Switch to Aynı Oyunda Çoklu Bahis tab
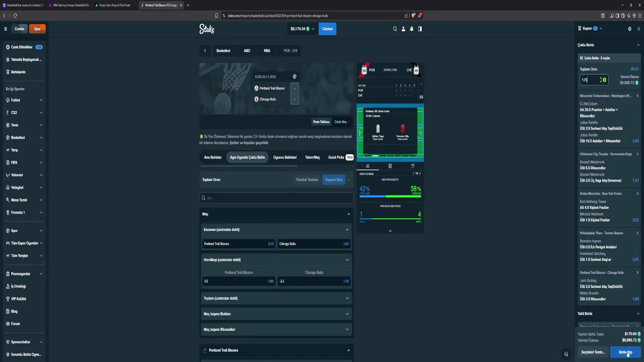Viewport: 644px width, 362px height. [248, 157]
